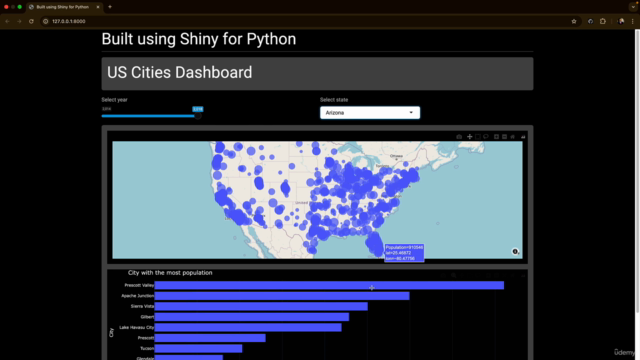Zoom out on the map using modebar
The width and height of the screenshot is (640, 360).
(504, 137)
